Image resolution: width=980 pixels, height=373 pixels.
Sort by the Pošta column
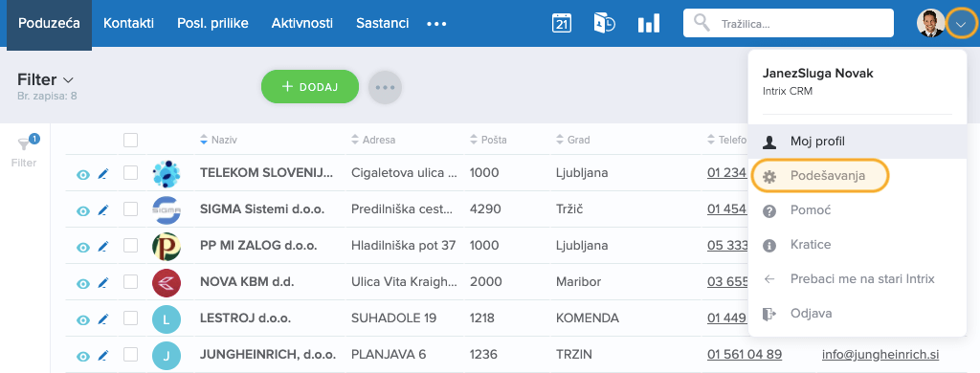tap(488, 140)
